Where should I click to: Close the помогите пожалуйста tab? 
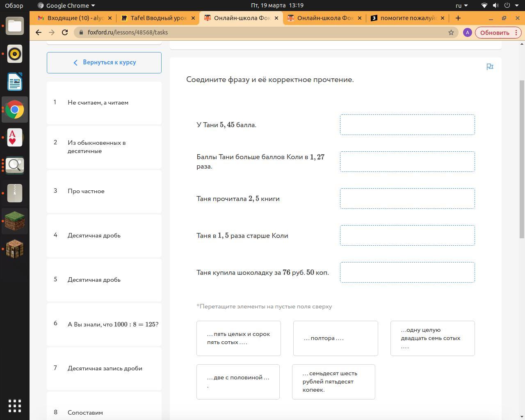(443, 18)
